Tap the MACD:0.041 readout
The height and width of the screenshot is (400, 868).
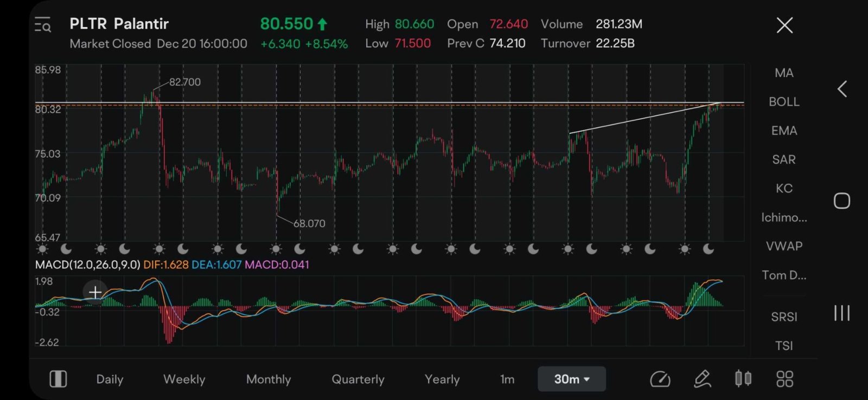(x=277, y=264)
